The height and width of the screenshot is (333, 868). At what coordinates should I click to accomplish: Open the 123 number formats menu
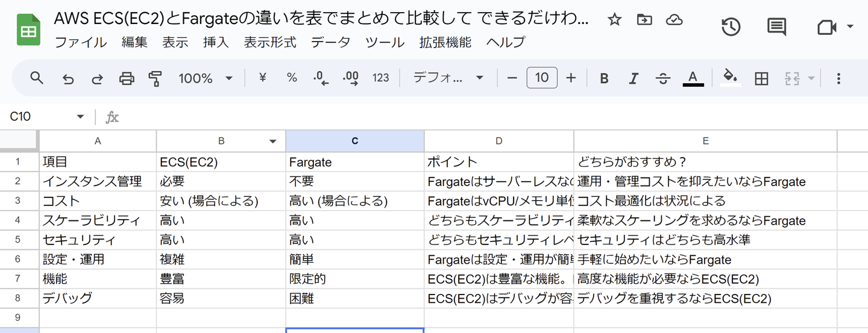click(x=380, y=78)
